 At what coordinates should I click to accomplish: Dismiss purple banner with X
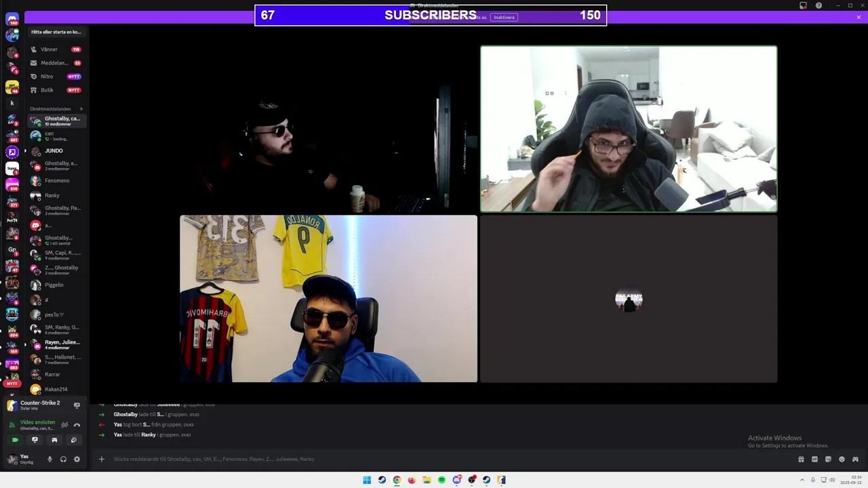coord(859,17)
